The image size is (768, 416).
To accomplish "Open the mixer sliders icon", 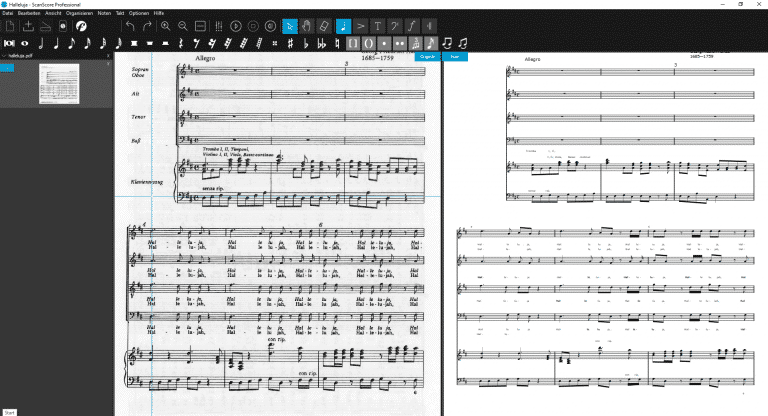I will click(x=218, y=26).
